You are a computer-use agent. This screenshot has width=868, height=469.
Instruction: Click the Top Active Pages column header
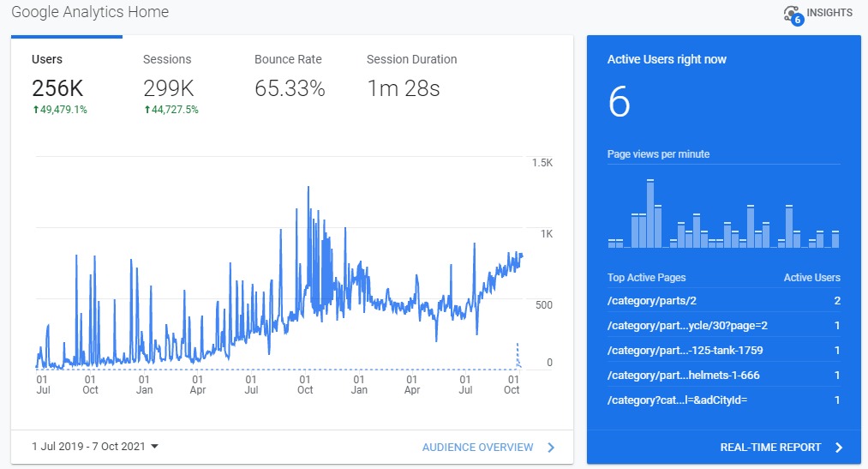coord(647,278)
